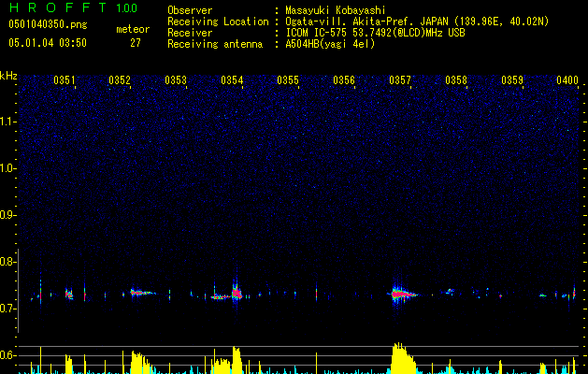Click the 0.9 kHz axis label
The height and width of the screenshot is (374, 588).
(8, 215)
